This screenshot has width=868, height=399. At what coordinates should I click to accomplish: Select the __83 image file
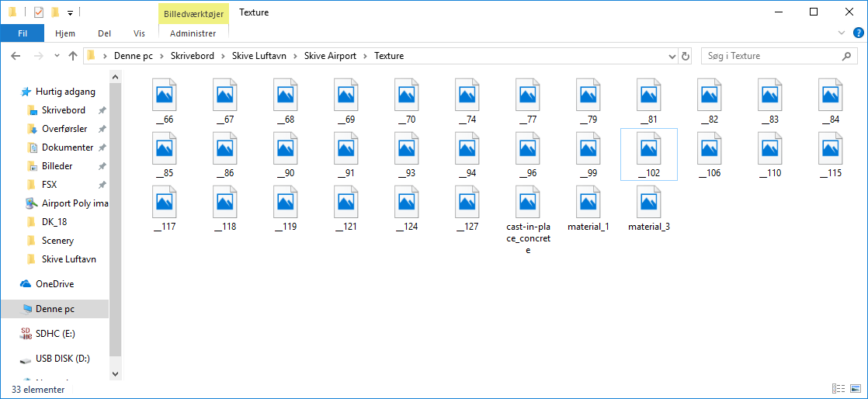tap(771, 101)
